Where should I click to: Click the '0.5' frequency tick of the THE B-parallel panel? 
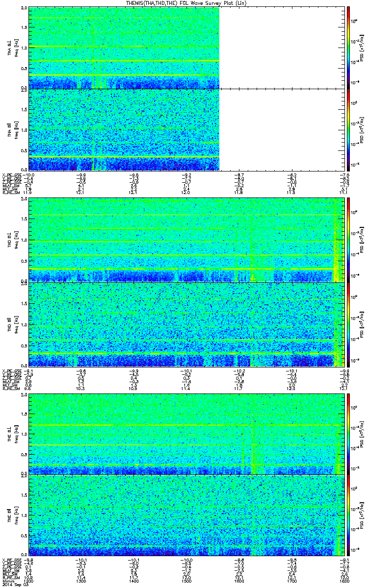coord(24,536)
